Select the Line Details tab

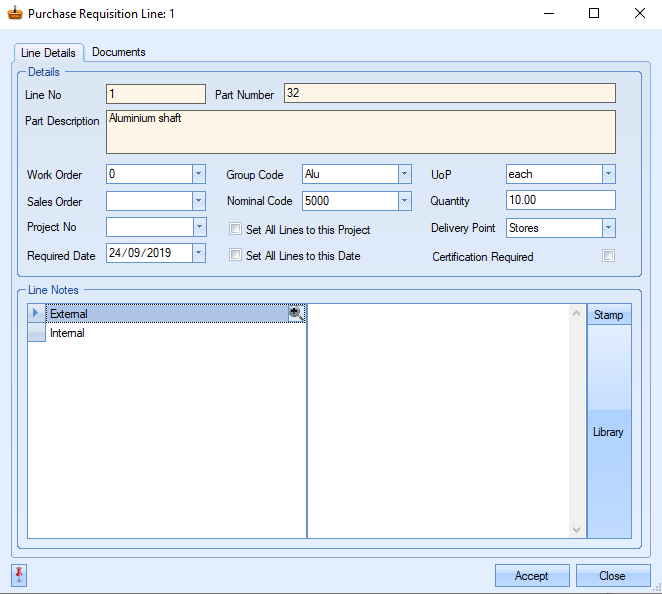coord(48,53)
